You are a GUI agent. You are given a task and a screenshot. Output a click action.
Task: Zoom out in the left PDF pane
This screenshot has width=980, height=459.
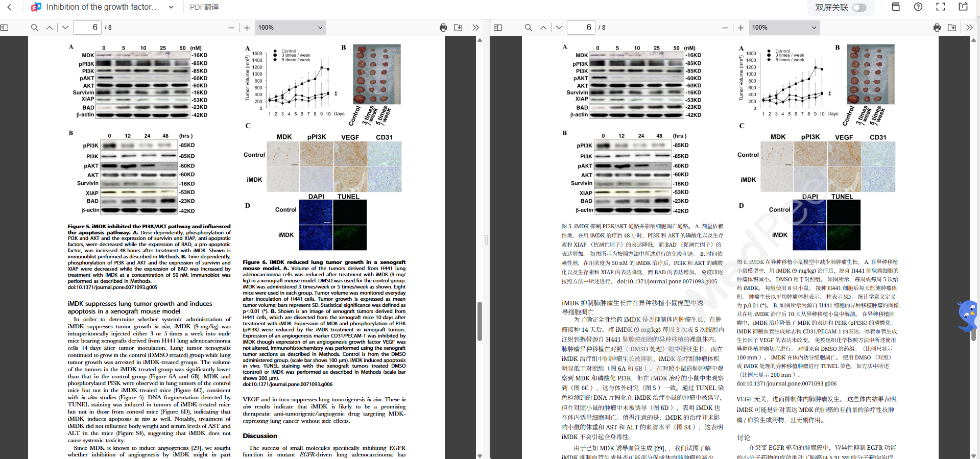[231, 28]
